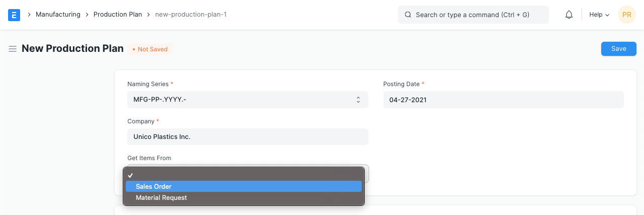The width and height of the screenshot is (644, 215).
Task: Toggle the sidebar hamburger icon
Action: (x=13, y=49)
